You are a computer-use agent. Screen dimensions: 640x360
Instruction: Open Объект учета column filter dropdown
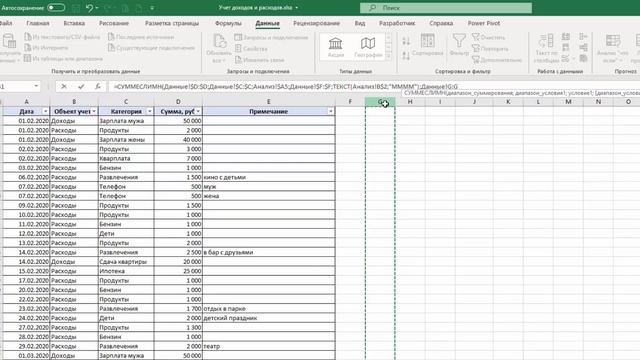pyautogui.click(x=94, y=111)
